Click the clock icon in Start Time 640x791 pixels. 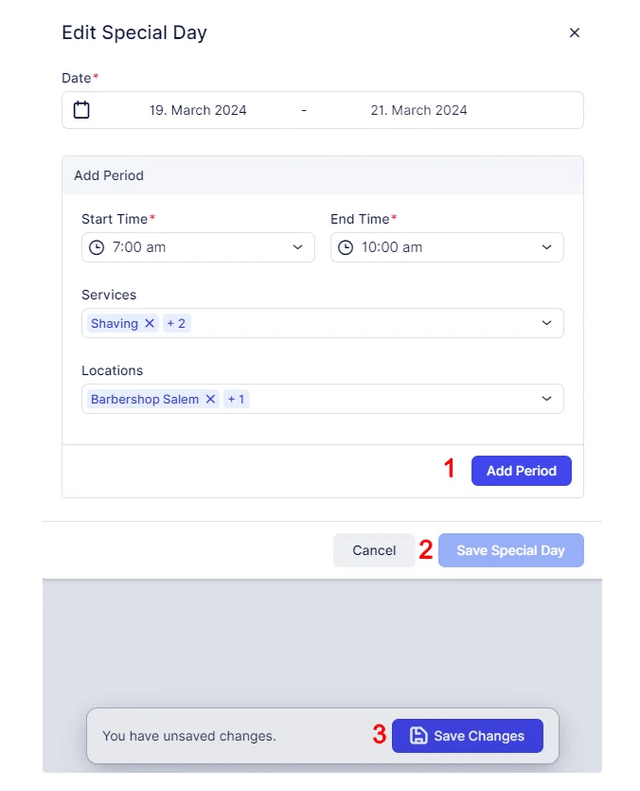click(96, 247)
